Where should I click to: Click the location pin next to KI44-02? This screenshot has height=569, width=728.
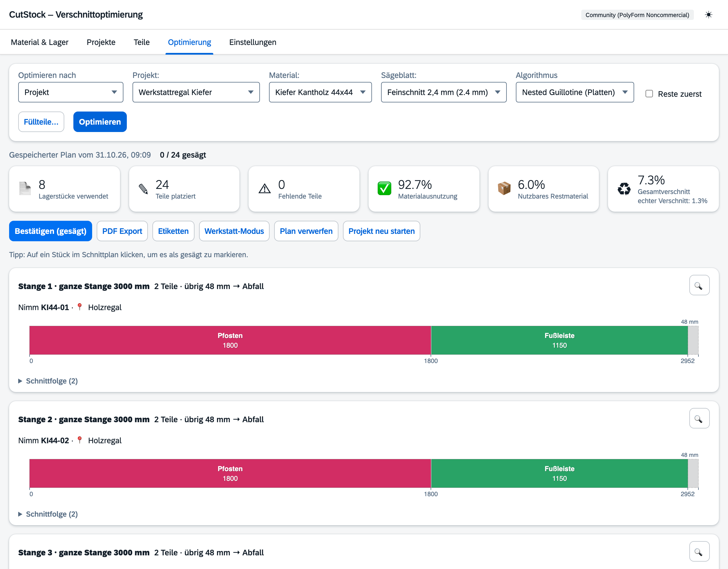tap(79, 440)
